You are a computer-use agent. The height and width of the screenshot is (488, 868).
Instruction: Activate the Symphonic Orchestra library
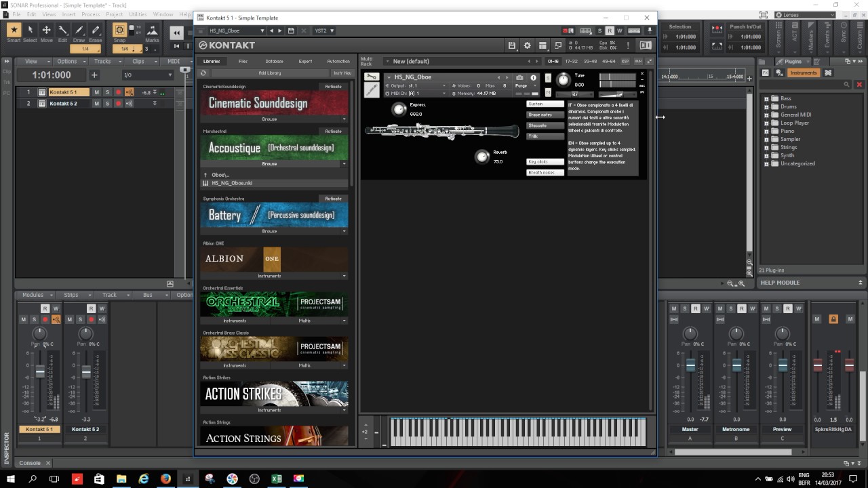pyautogui.click(x=333, y=199)
